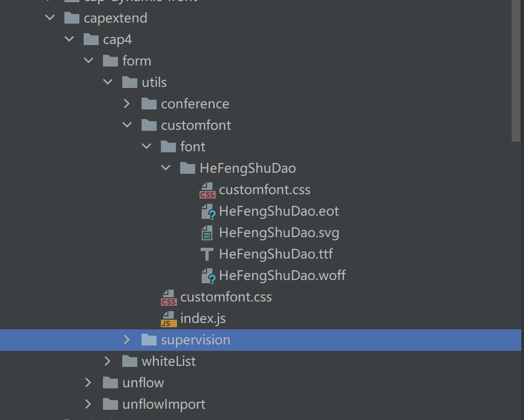Click the HeFengShuDao.ttf font file icon
524x420 pixels.
point(207,254)
